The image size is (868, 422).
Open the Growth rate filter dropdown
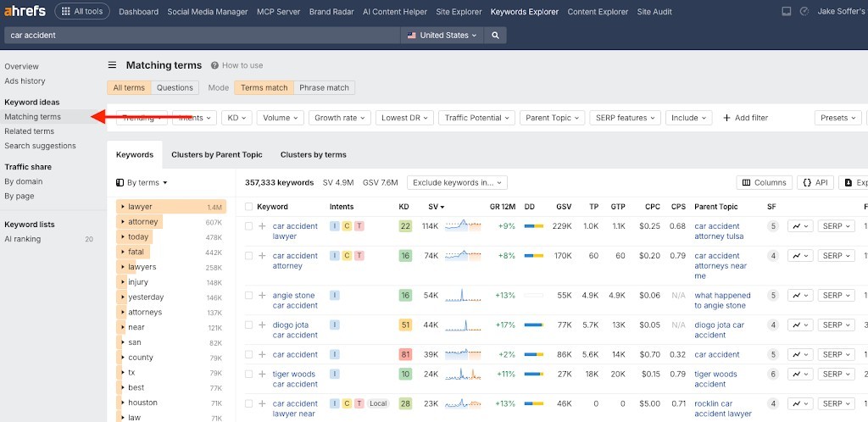tap(339, 118)
